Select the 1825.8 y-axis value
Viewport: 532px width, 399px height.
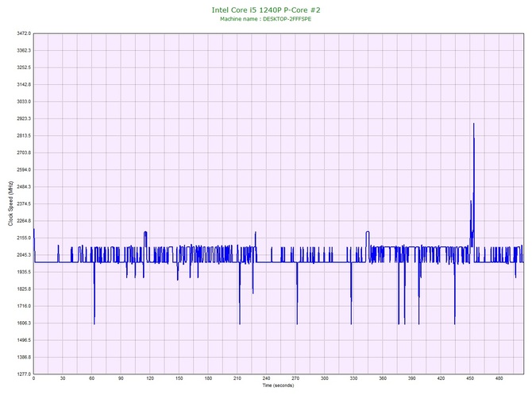[x=24, y=289]
